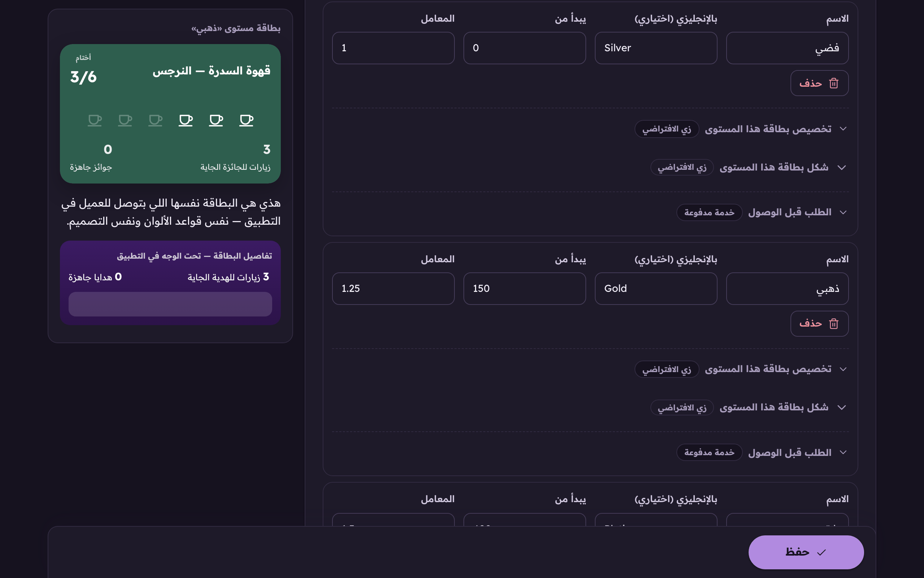Click the light purple bar in card details panel
This screenshot has height=578, width=924.
170,304
